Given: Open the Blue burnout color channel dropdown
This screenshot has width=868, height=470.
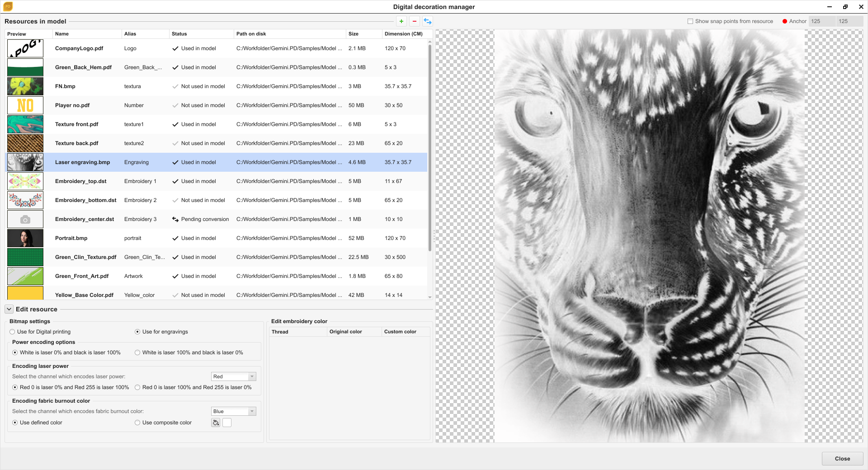Looking at the screenshot, I should click(x=233, y=411).
